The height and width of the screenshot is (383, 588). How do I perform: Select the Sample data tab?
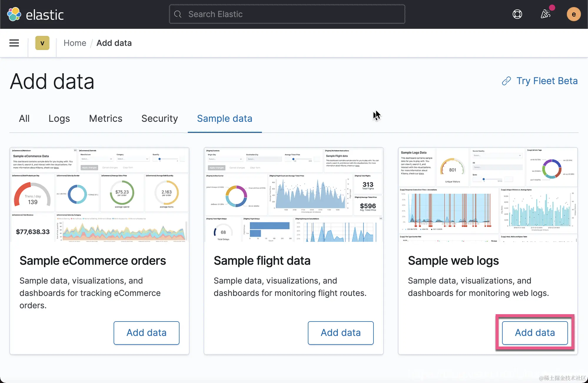point(225,119)
